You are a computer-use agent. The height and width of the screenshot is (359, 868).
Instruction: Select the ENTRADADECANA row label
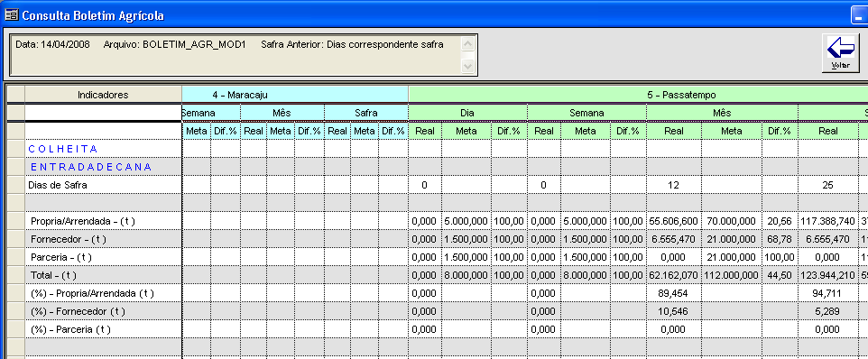click(91, 167)
